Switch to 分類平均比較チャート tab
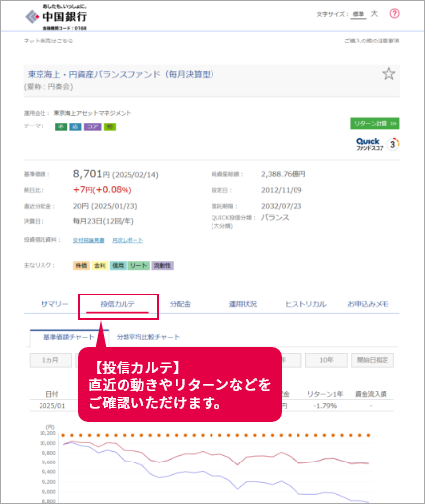The image size is (425, 504). [148, 337]
